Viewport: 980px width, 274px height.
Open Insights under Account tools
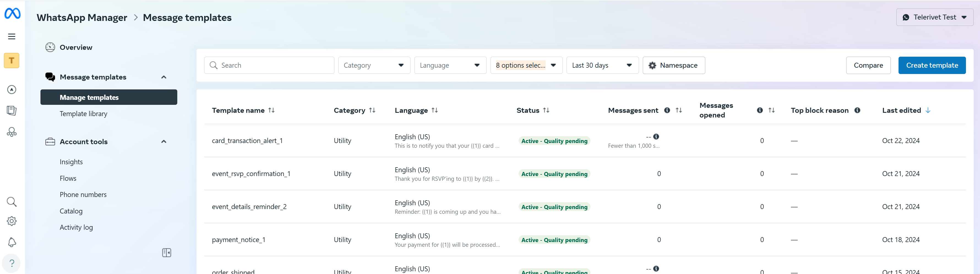(71, 162)
